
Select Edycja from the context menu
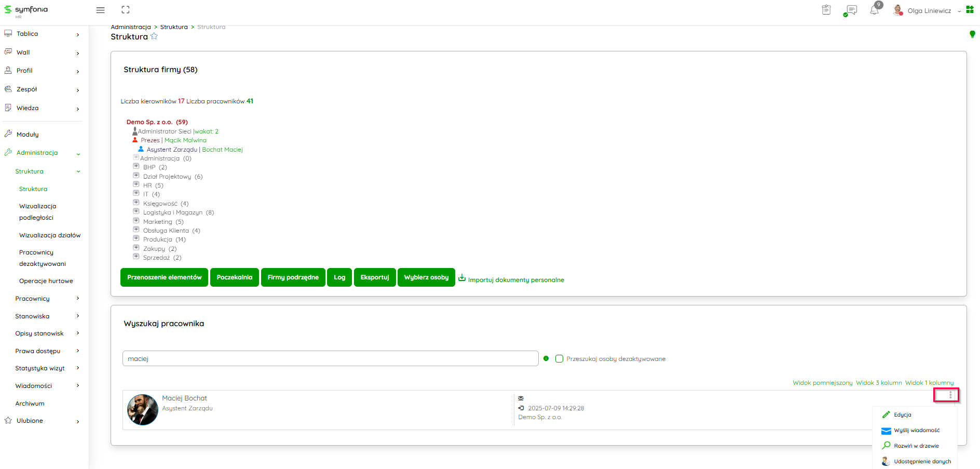tap(902, 415)
